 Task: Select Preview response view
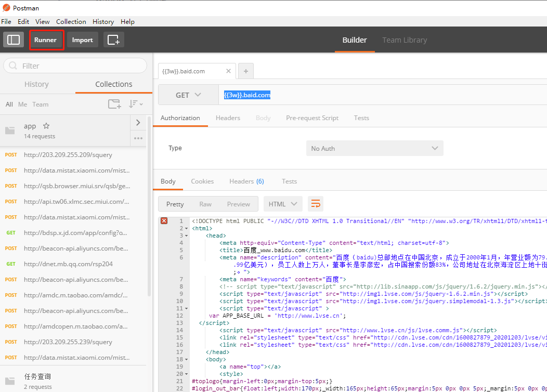click(239, 204)
